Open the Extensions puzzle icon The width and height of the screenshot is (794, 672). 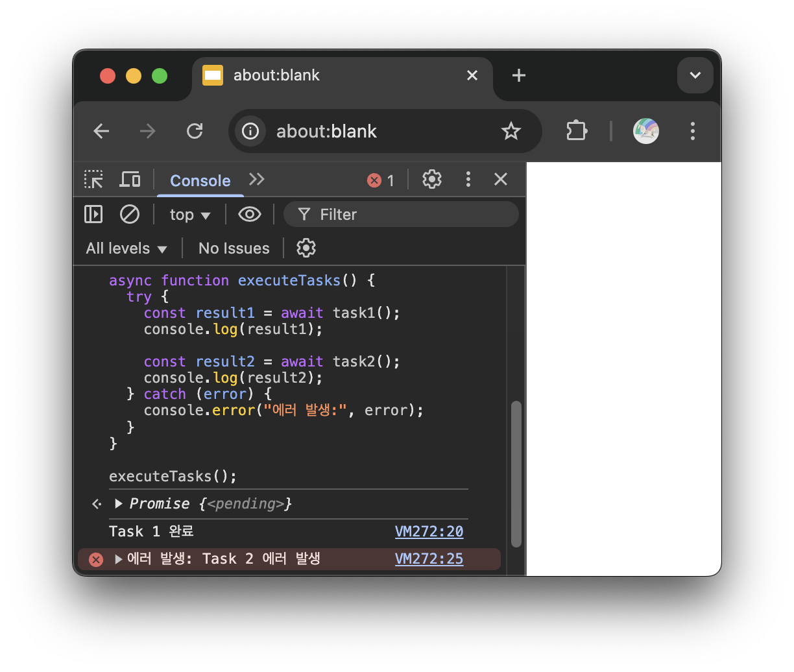pos(577,131)
